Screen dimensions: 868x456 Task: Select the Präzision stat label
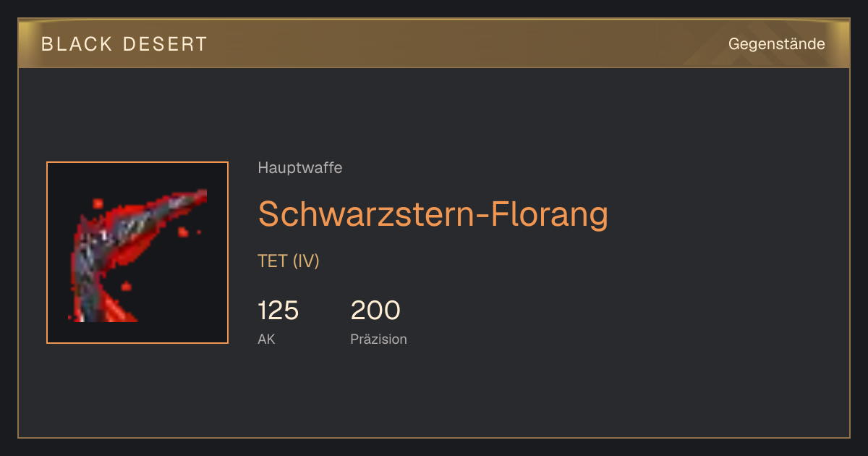[x=379, y=339]
